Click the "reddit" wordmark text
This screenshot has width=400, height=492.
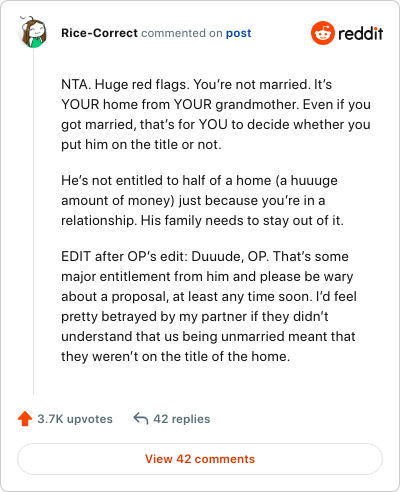[360, 33]
